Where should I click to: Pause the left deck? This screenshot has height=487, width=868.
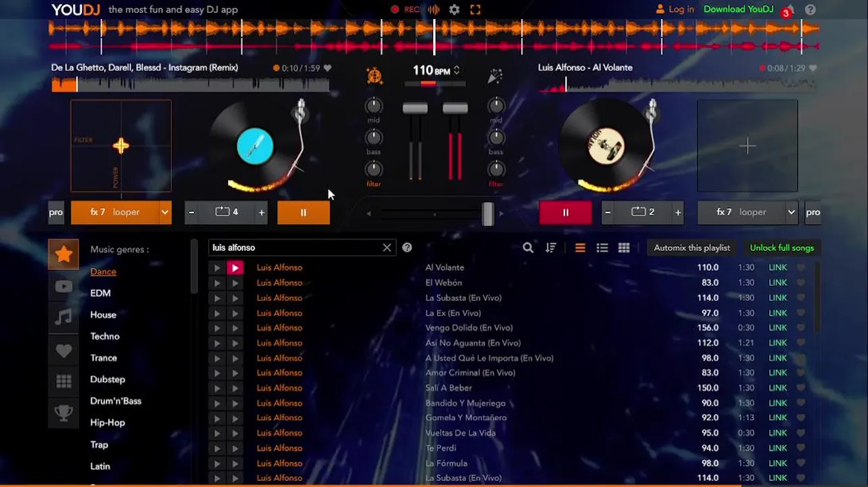pyautogui.click(x=304, y=212)
